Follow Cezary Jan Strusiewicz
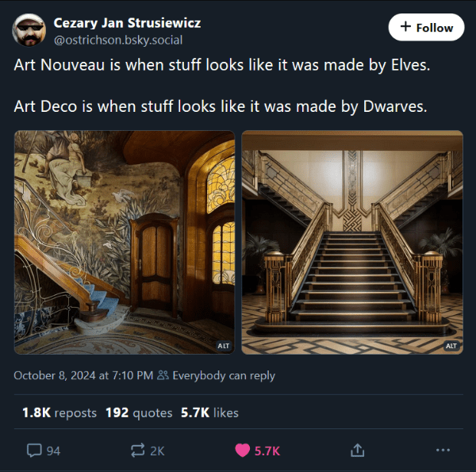This screenshot has width=476, height=472. [x=426, y=27]
